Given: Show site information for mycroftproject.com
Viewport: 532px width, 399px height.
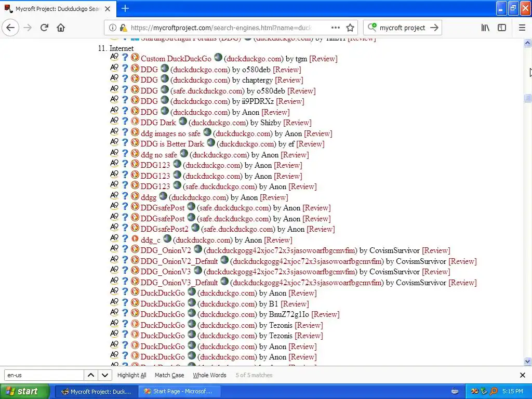Looking at the screenshot, I should point(113,28).
